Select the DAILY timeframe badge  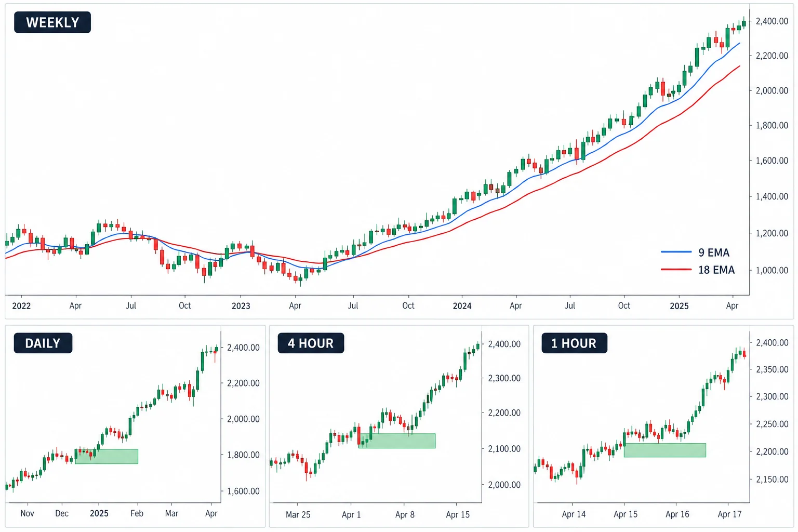tap(43, 343)
